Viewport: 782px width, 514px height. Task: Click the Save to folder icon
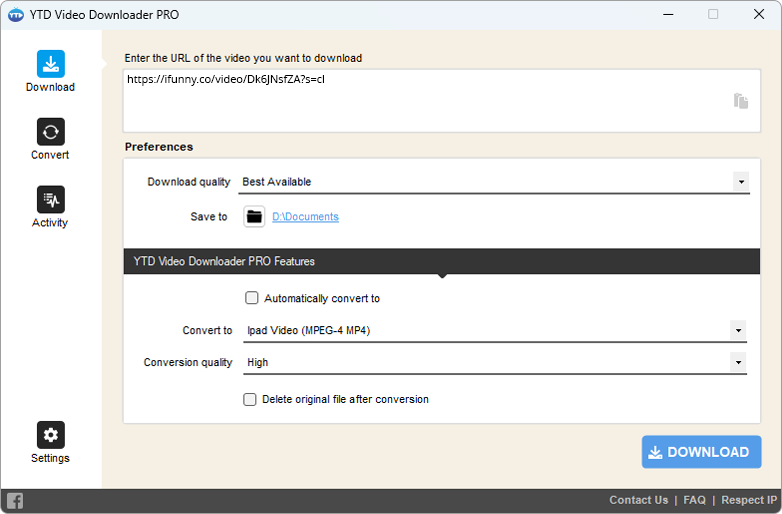pos(254,217)
